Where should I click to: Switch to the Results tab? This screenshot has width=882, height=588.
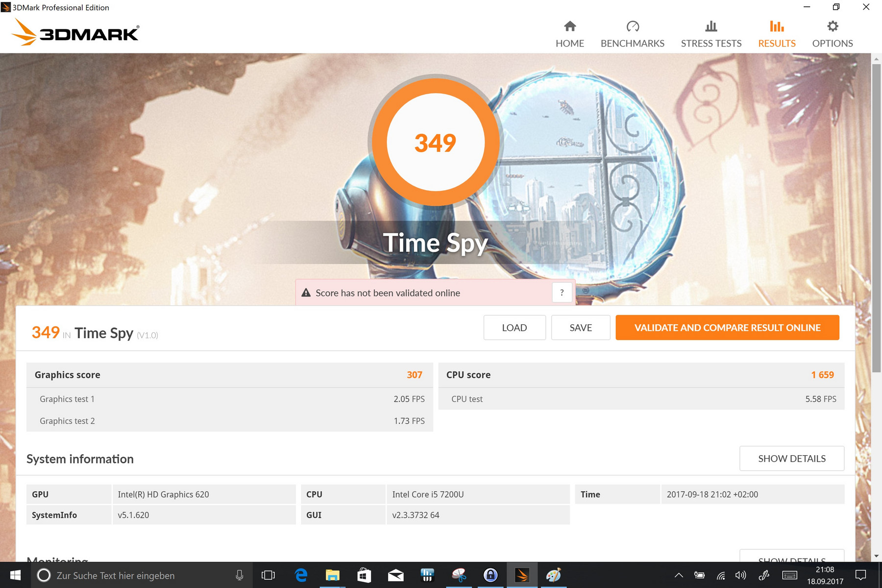(x=777, y=34)
